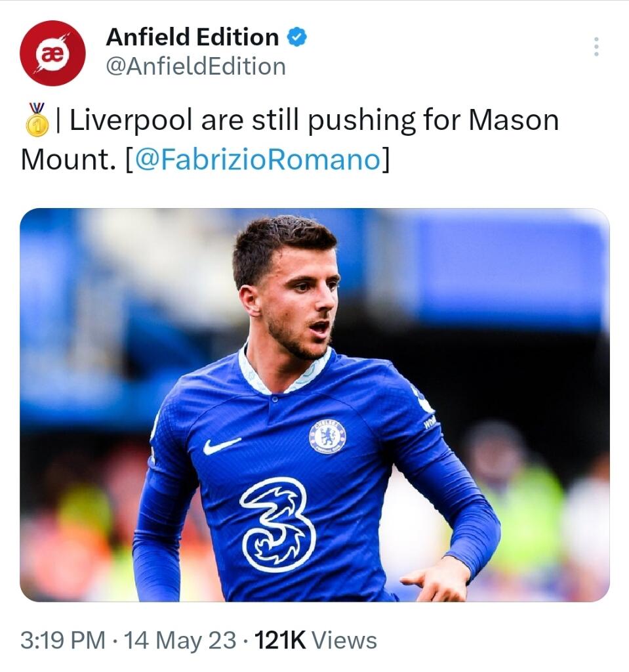Open the @FabrizioRomano mention link
Viewport: 629px width, 672px height.
[x=258, y=160]
